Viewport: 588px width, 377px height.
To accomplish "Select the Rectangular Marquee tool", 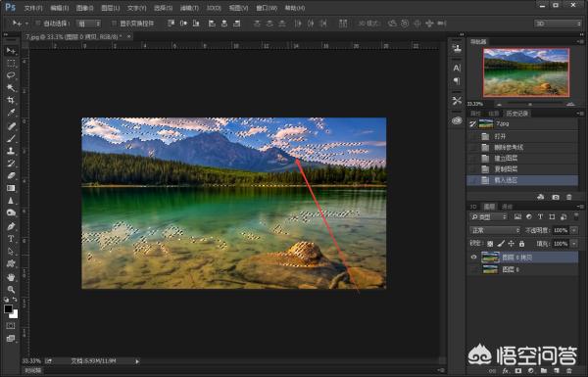I will point(11,63).
